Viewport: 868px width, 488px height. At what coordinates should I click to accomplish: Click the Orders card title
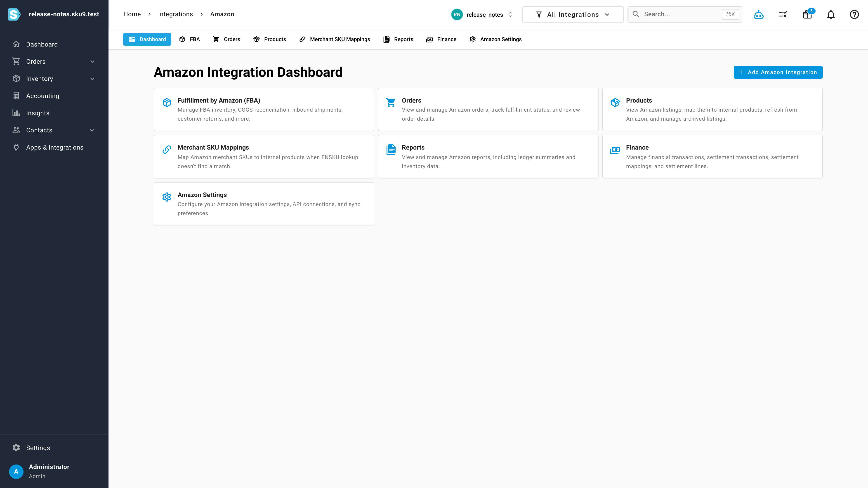coord(411,100)
